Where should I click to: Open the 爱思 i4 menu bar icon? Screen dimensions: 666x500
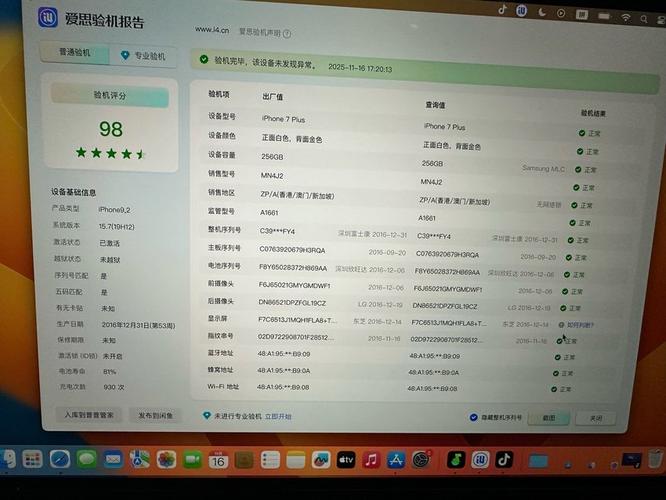pyautogui.click(x=522, y=11)
